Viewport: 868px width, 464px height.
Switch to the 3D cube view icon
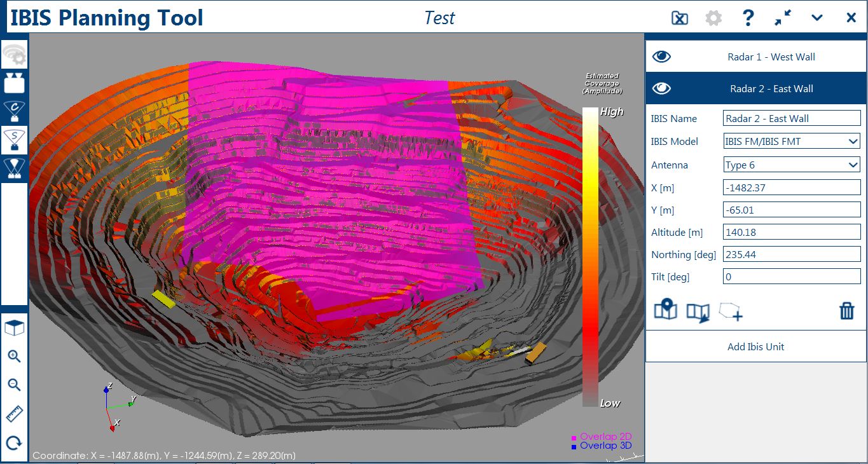14,328
